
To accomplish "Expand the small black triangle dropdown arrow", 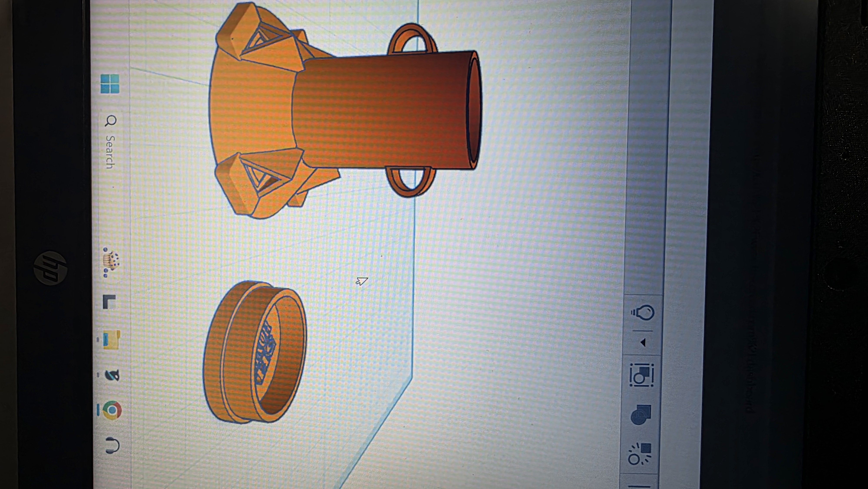I will coord(643,343).
